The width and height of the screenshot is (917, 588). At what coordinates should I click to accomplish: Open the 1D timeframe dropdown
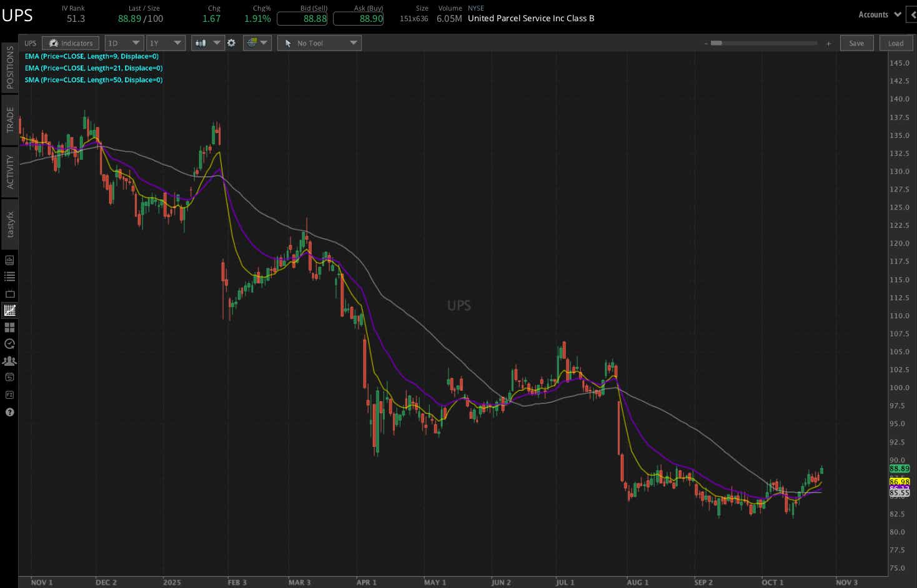124,42
